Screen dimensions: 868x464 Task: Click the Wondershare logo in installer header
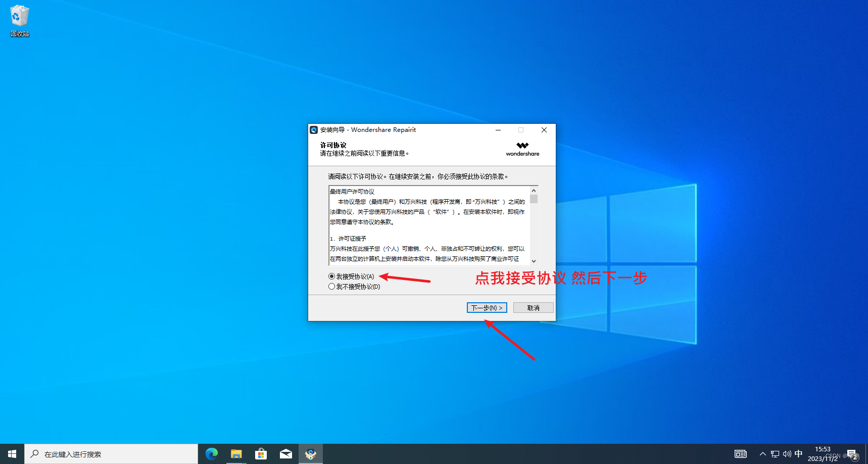tap(522, 149)
